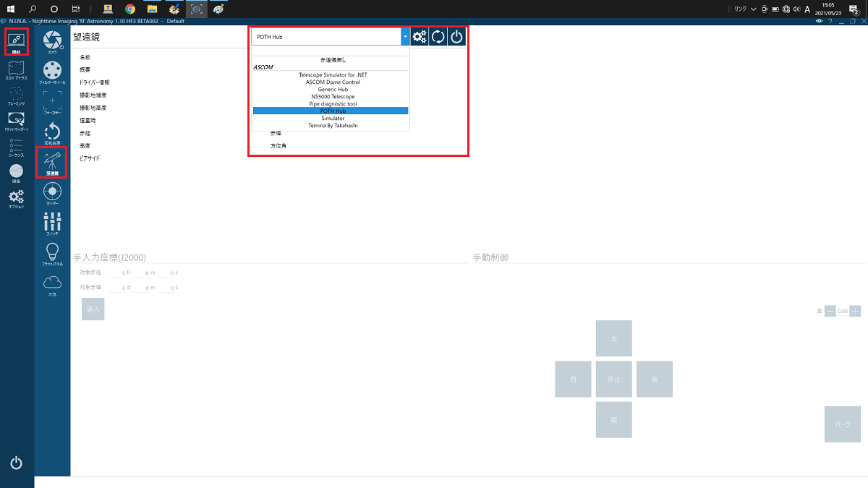The image size is (868, 488).
Task: Click the 南 south move button
Action: coord(614,419)
